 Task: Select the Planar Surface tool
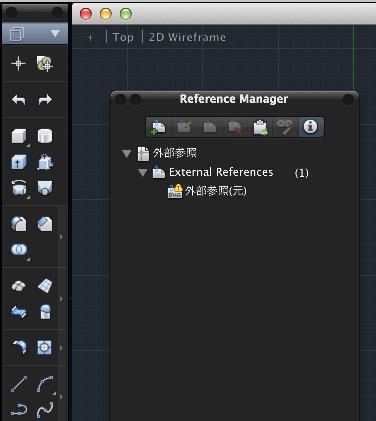(x=45, y=286)
